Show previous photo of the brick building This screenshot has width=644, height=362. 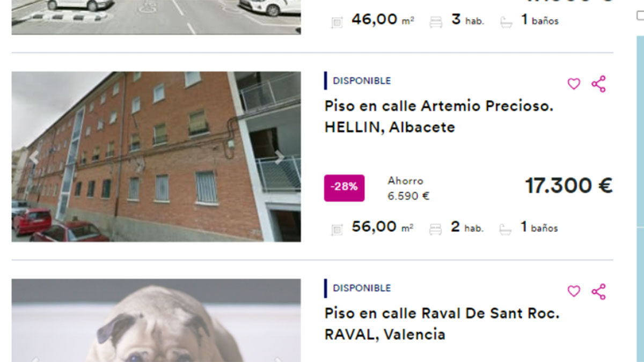tap(34, 157)
